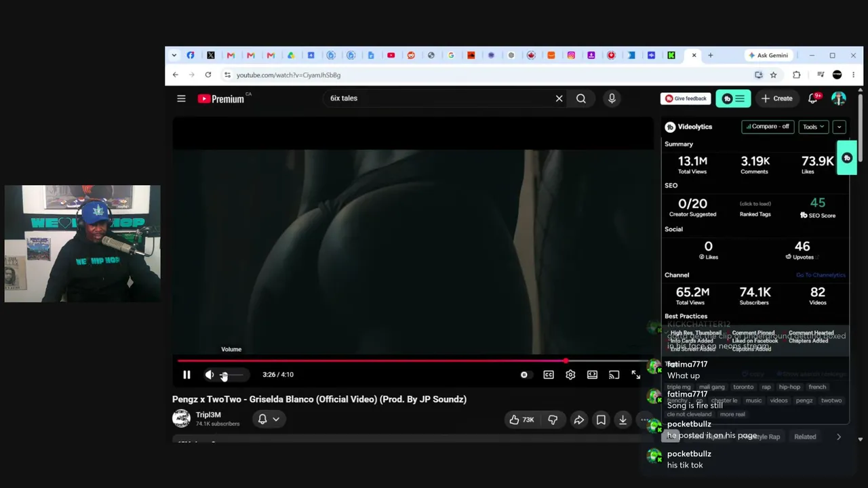Click the install app icon in address bar
The image size is (868, 488).
(x=759, y=75)
